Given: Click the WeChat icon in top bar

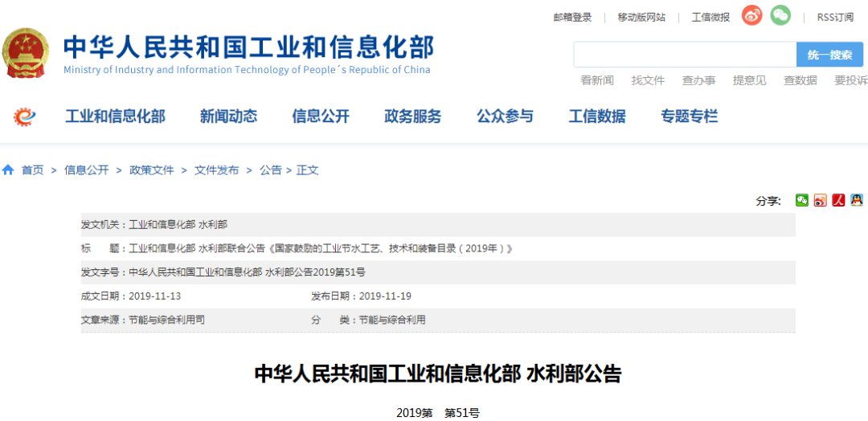Looking at the screenshot, I should (780, 15).
